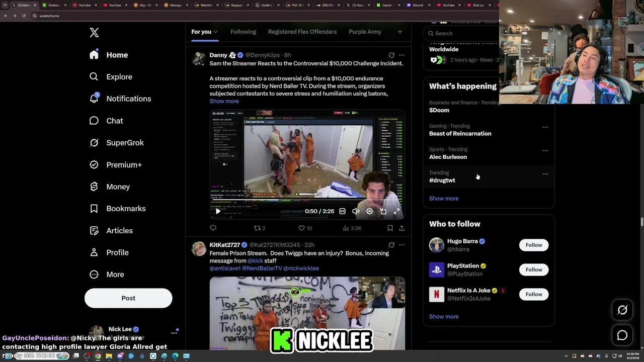Open Danny's profile avatar
The image size is (644, 362).
tap(199, 59)
